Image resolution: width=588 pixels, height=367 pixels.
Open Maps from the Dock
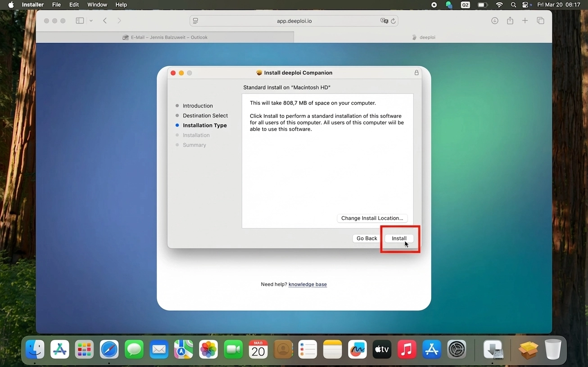[x=184, y=349]
